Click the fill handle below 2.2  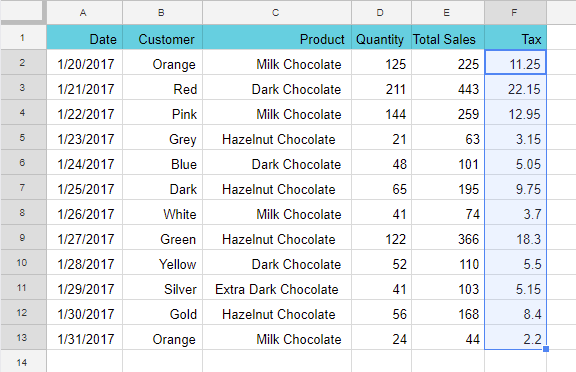[546, 349]
